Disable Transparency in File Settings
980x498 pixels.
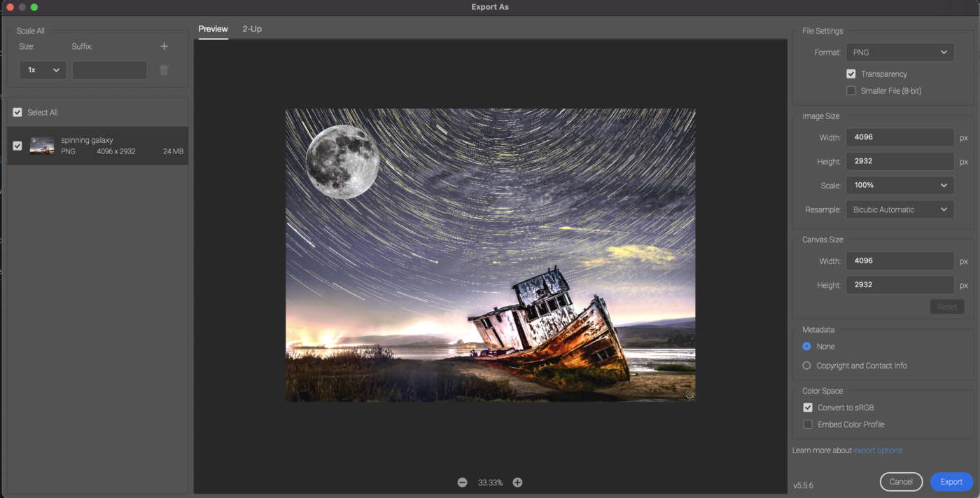[x=850, y=74]
